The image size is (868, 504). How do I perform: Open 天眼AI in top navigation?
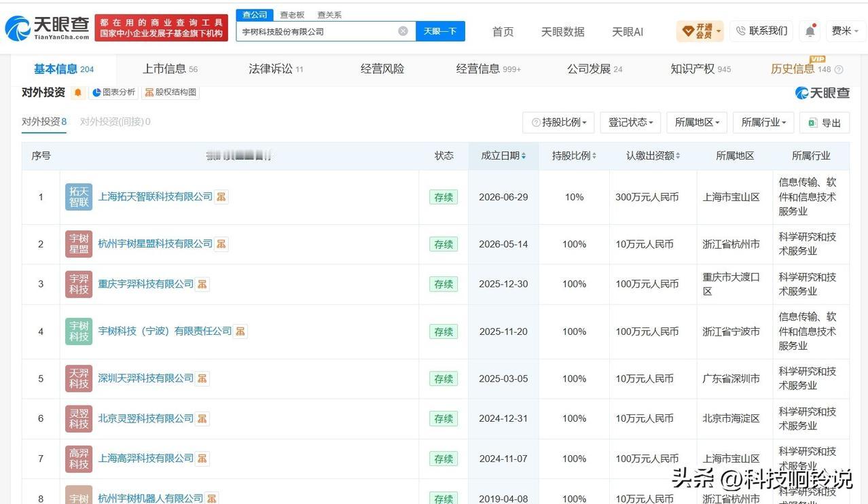(x=627, y=32)
